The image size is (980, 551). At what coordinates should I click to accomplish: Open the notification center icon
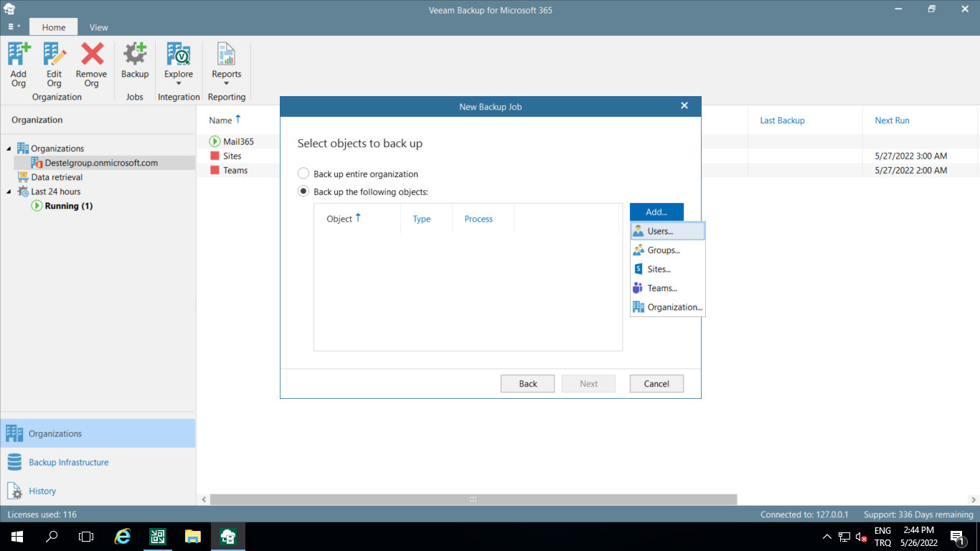[x=957, y=537]
